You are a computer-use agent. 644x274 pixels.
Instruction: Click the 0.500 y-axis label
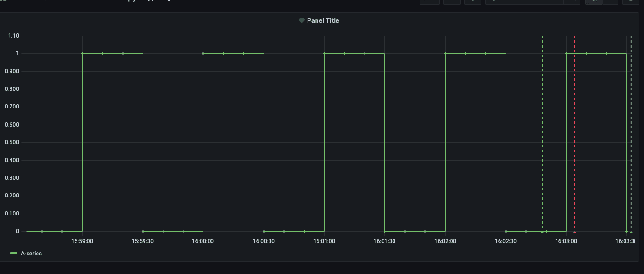point(12,142)
